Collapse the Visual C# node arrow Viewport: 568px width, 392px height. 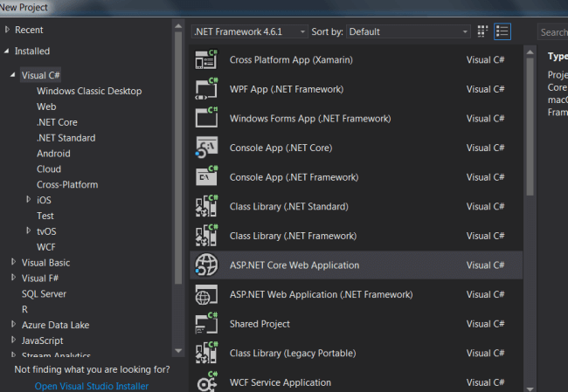(x=13, y=75)
